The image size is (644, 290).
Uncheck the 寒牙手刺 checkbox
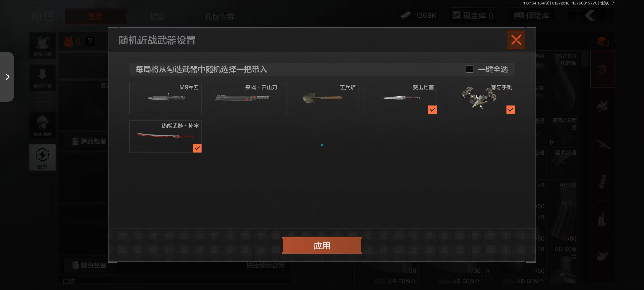click(x=511, y=110)
